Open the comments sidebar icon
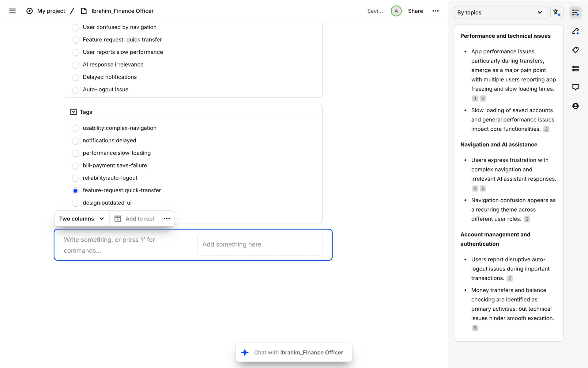Viewport: 588px width, 368px height. [x=575, y=87]
